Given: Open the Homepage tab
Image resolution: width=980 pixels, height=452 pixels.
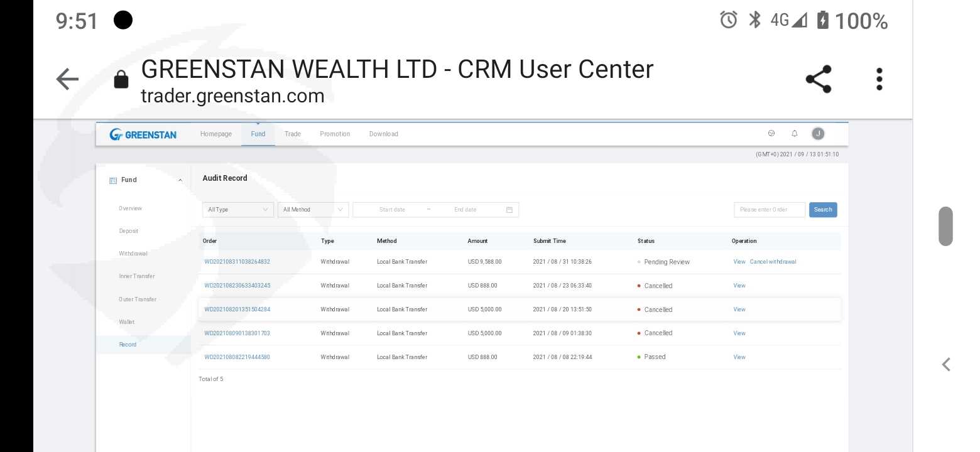Looking at the screenshot, I should click(x=216, y=134).
